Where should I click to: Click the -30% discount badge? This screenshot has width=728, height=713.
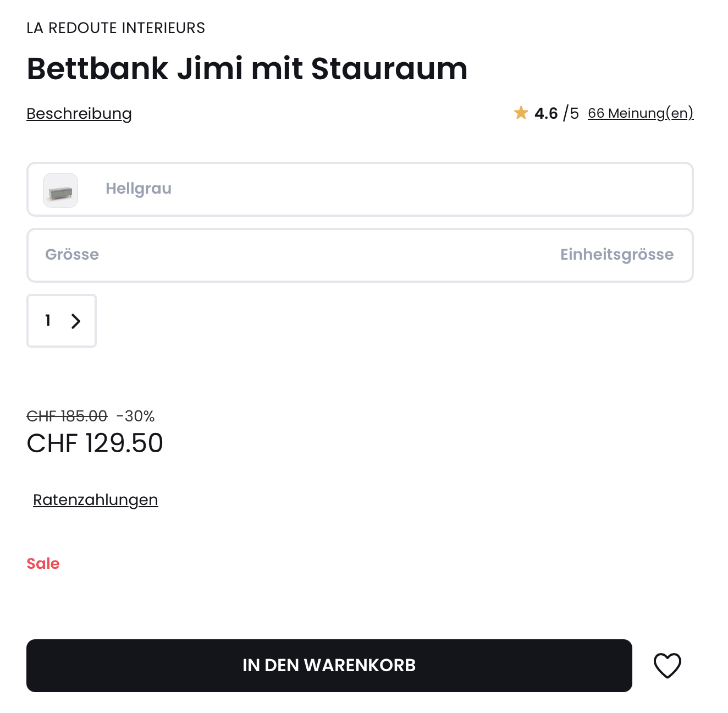136,416
